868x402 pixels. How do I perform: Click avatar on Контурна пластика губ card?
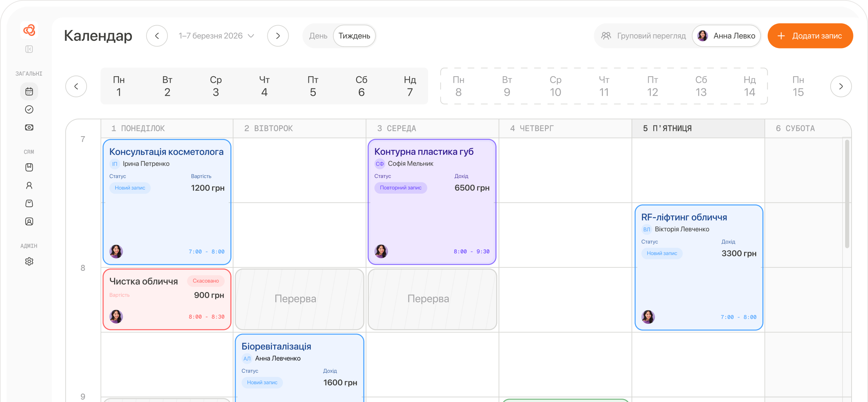[381, 251]
